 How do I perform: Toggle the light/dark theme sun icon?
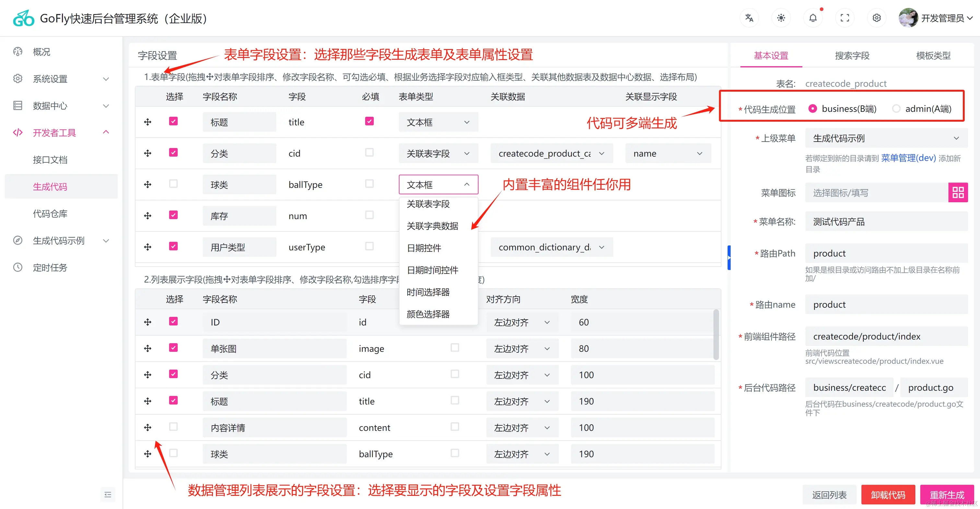point(781,18)
